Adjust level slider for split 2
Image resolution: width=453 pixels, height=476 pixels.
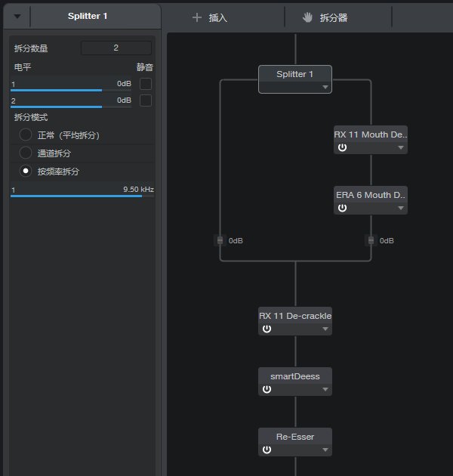(x=71, y=107)
